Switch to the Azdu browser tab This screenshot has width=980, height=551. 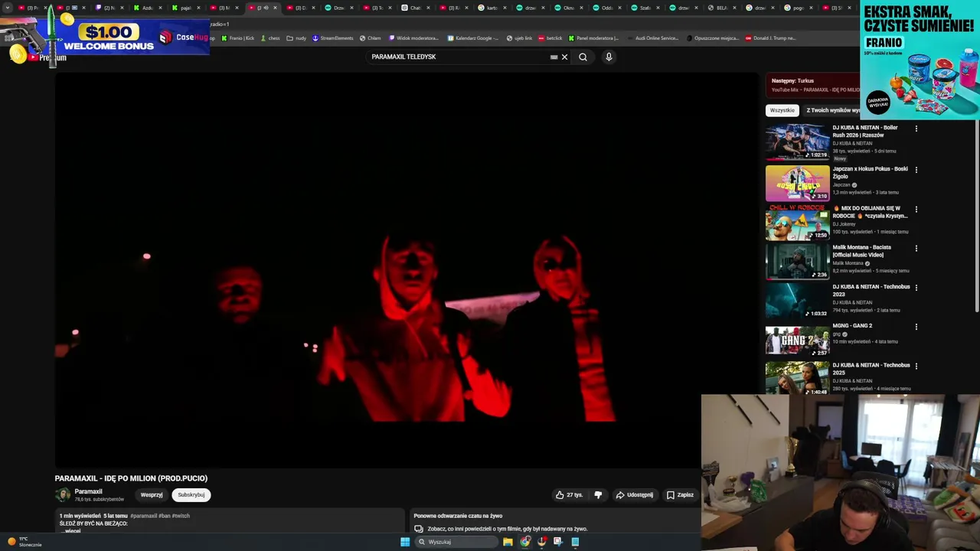(x=146, y=8)
